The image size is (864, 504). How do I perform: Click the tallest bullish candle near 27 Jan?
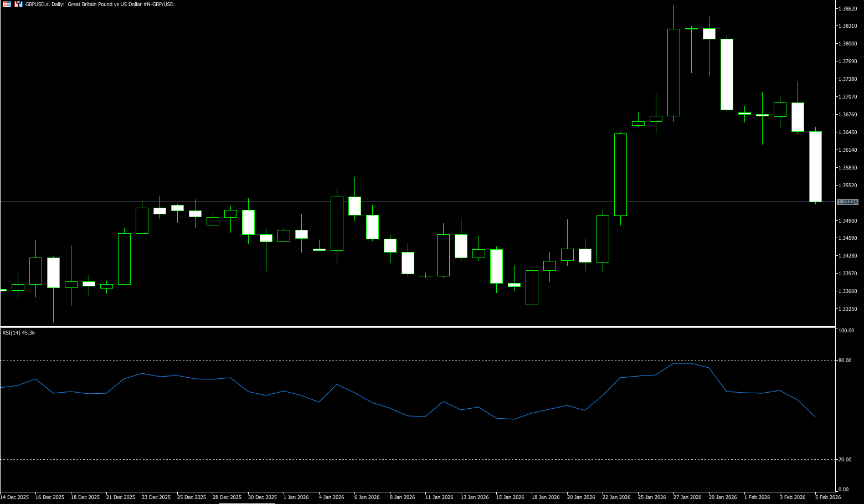pos(673,72)
